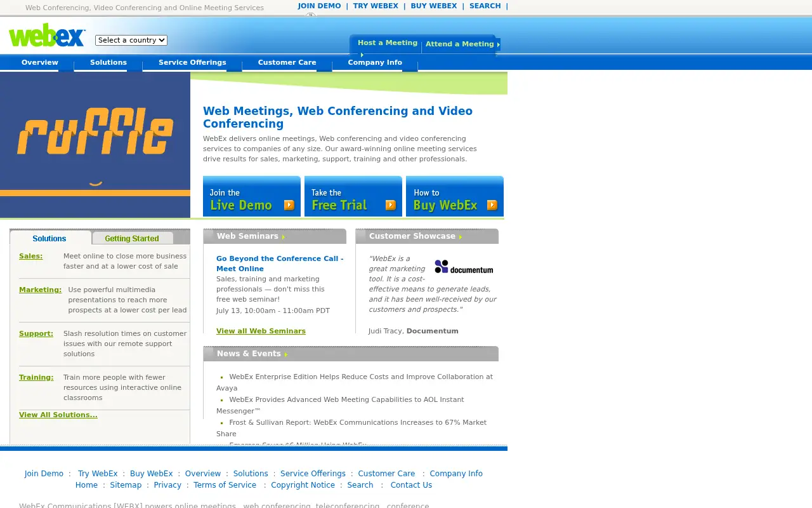
Task: Open the Service Offerings menu
Action: coord(192,62)
